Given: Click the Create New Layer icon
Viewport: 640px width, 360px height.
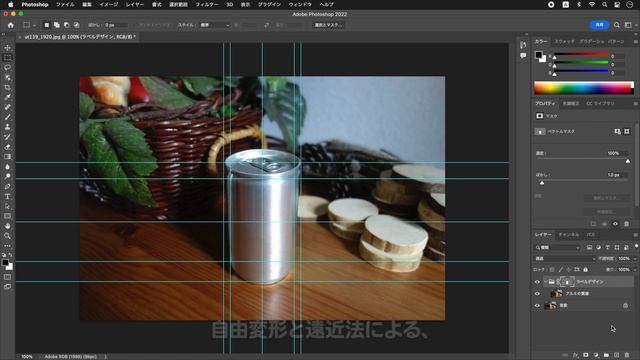Looking at the screenshot, I should [x=617, y=355].
